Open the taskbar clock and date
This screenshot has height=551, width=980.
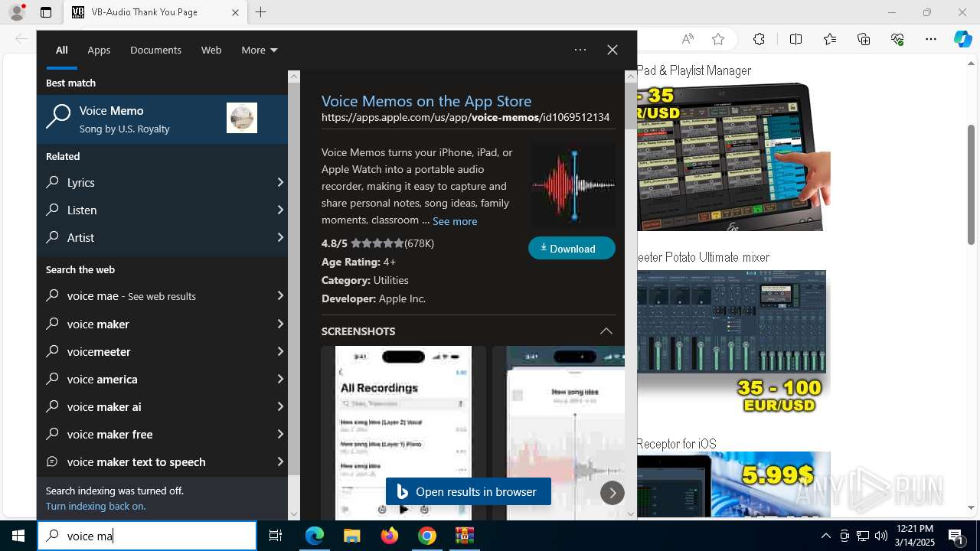tap(914, 536)
